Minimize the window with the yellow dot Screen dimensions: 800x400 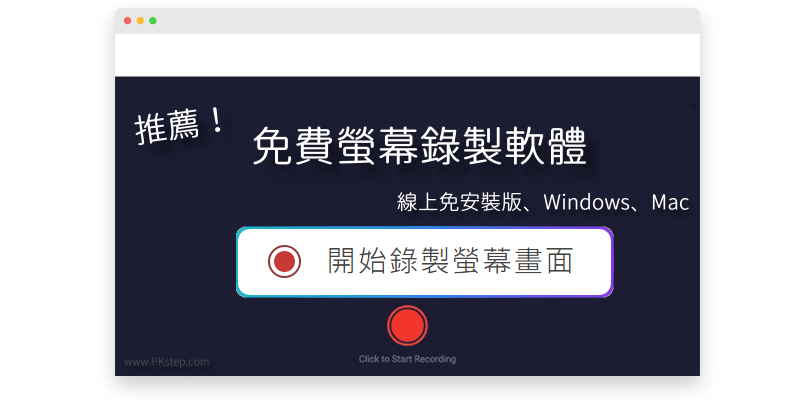coord(140,21)
